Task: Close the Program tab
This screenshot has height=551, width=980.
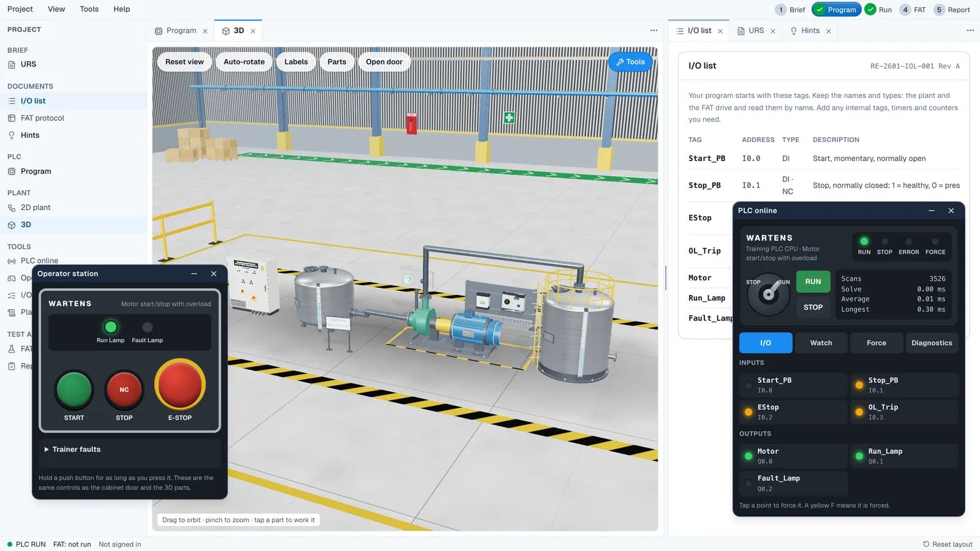Action: (205, 31)
